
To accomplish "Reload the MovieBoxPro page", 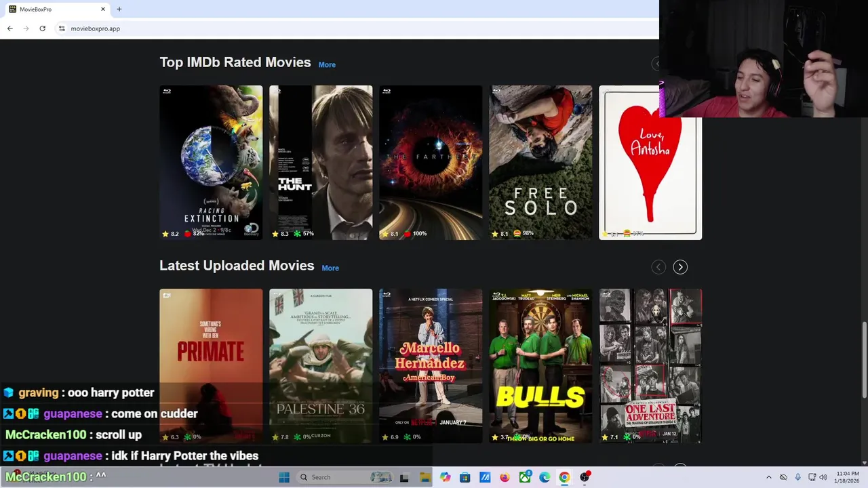I will (42, 28).
